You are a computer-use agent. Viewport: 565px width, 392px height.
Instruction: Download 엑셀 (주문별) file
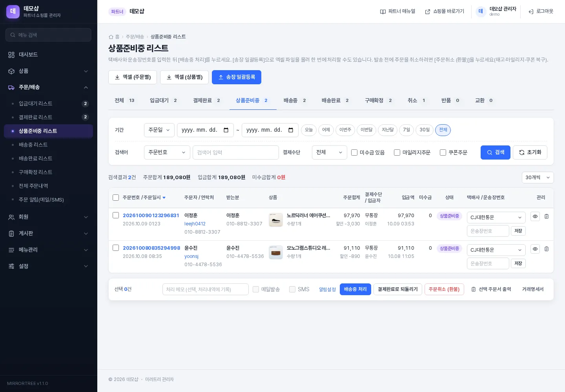[x=133, y=77]
